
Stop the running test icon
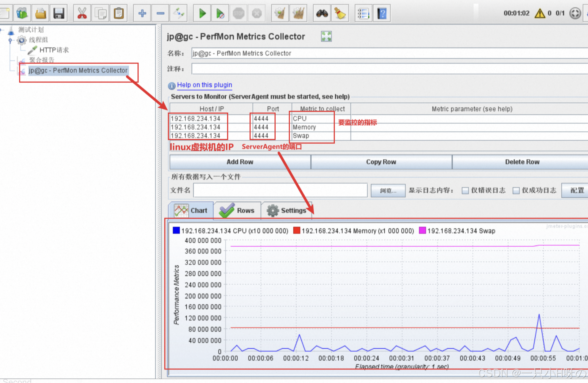(x=239, y=13)
